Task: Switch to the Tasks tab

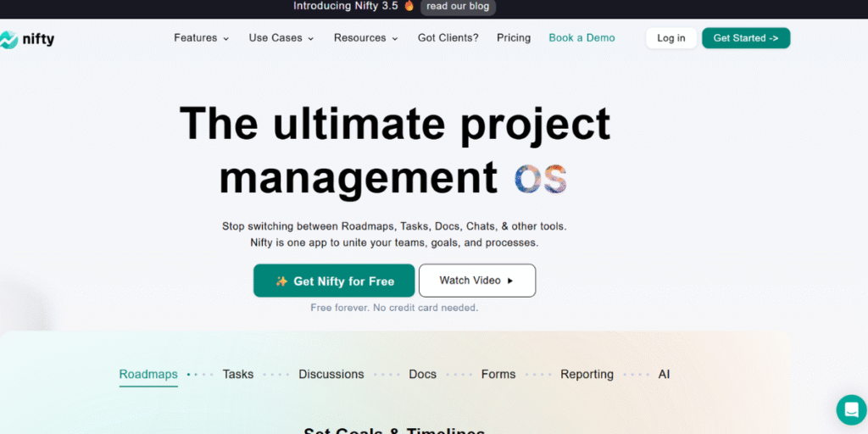Action: coord(238,375)
